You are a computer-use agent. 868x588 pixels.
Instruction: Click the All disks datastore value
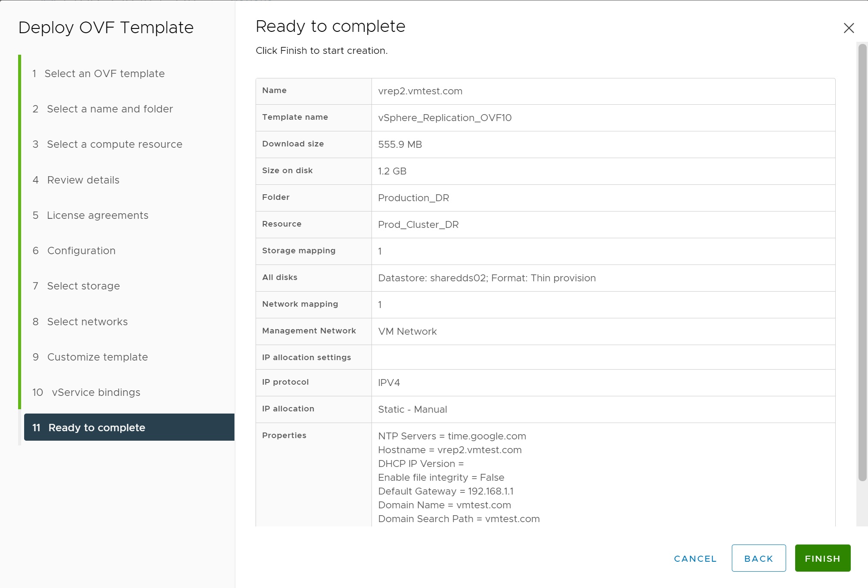click(487, 278)
